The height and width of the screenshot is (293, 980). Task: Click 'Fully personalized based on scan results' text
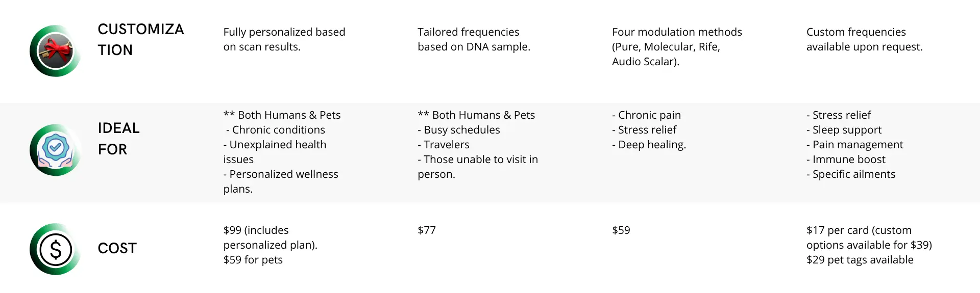pyautogui.click(x=284, y=39)
